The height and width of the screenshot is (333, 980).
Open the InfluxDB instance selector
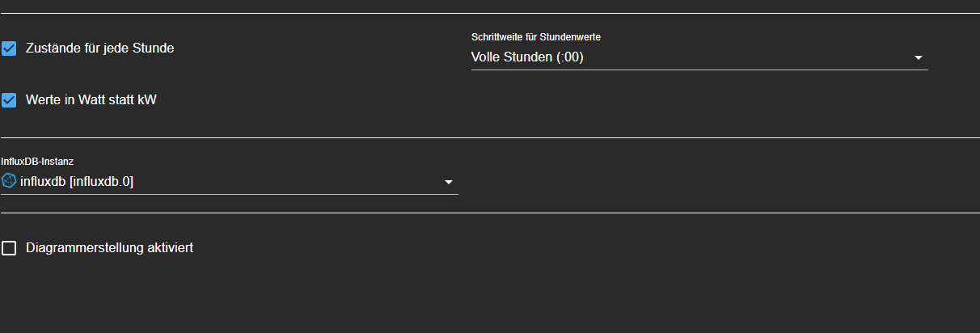229,182
